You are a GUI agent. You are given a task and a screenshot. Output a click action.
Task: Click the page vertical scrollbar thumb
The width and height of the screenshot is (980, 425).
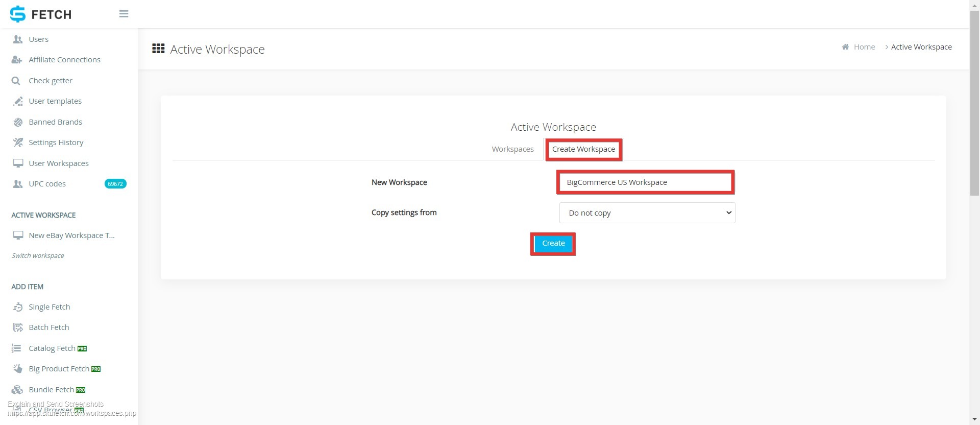tap(974, 102)
